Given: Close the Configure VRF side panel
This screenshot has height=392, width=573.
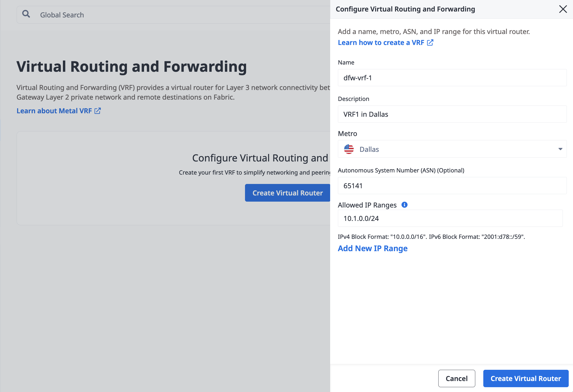Looking at the screenshot, I should click(563, 9).
